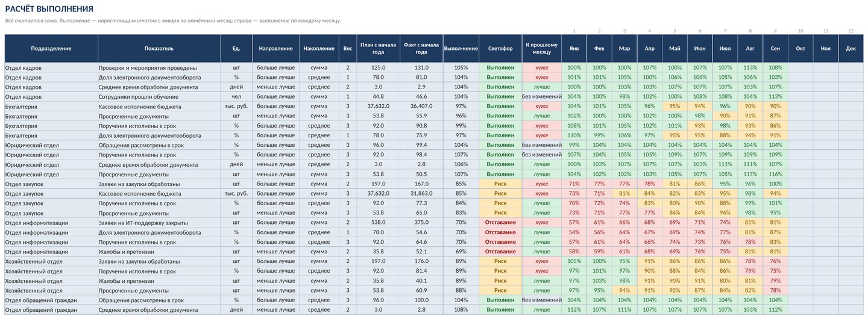Image resolution: width=868 pixels, height=319 pixels.
Task: Click the Сен month header
Action: point(775,48)
